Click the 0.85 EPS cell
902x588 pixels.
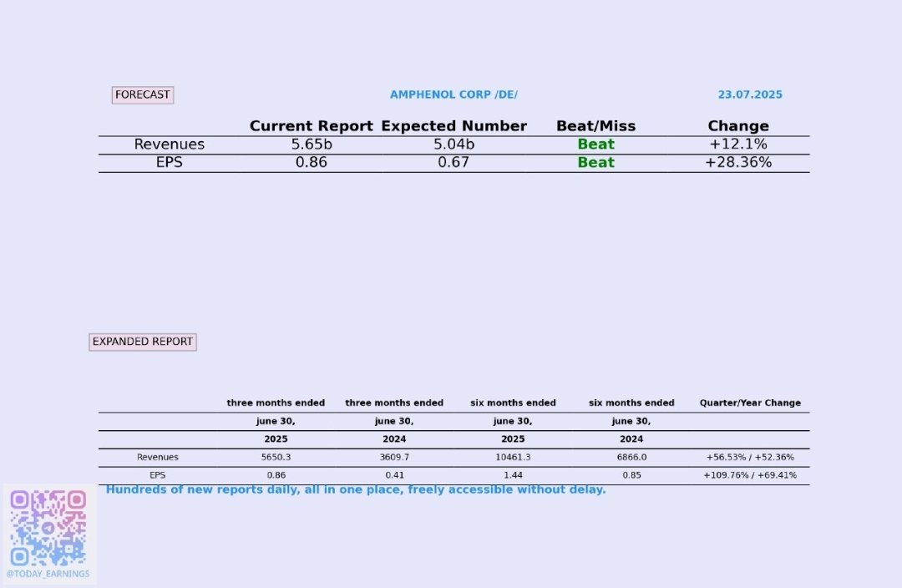(631, 475)
